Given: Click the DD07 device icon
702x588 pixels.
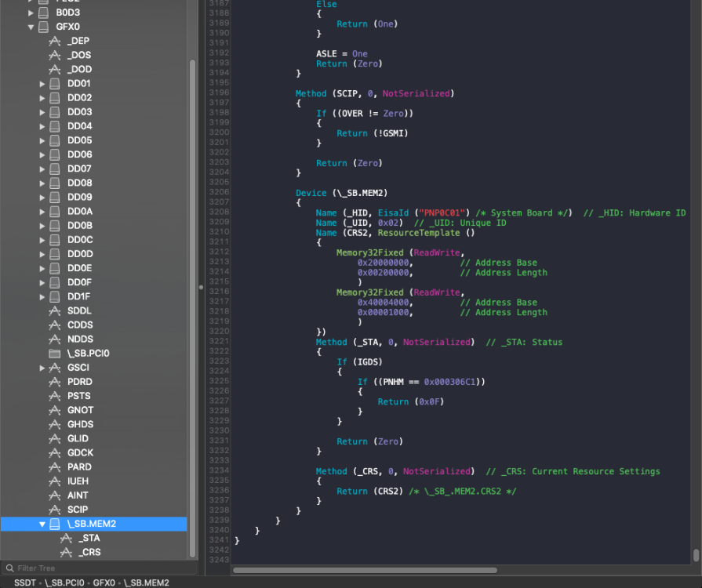Looking at the screenshot, I should (x=55, y=169).
